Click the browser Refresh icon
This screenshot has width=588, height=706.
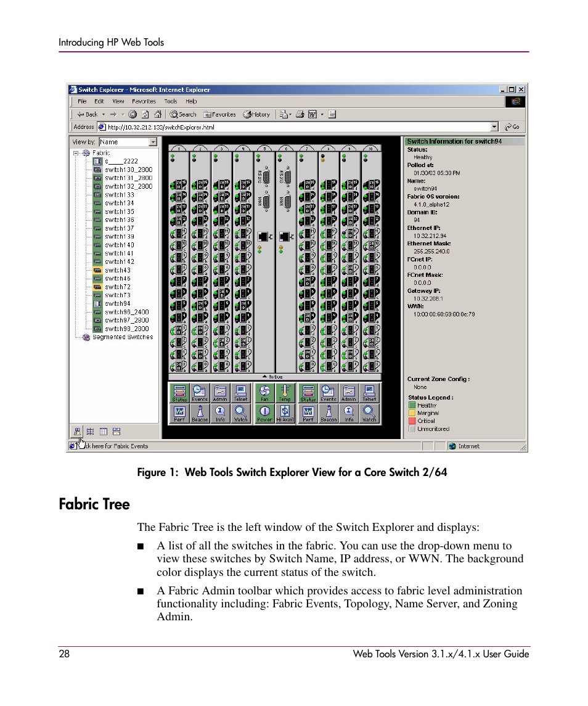point(145,114)
